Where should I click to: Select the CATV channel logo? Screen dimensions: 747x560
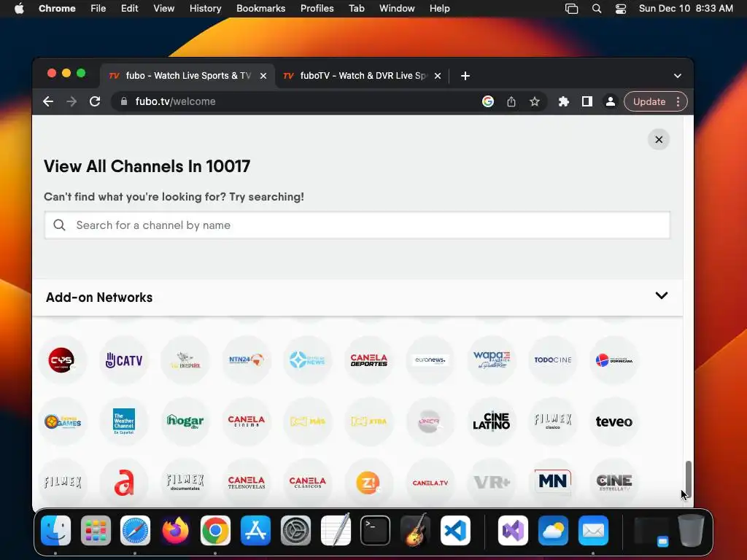(x=124, y=360)
